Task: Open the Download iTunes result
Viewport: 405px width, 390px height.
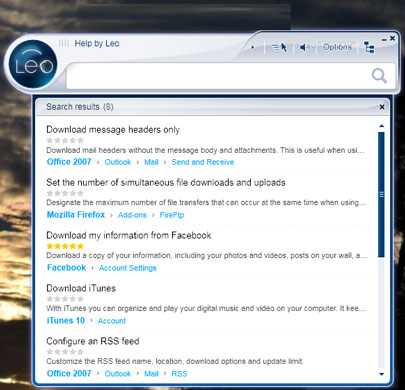Action: pos(81,288)
